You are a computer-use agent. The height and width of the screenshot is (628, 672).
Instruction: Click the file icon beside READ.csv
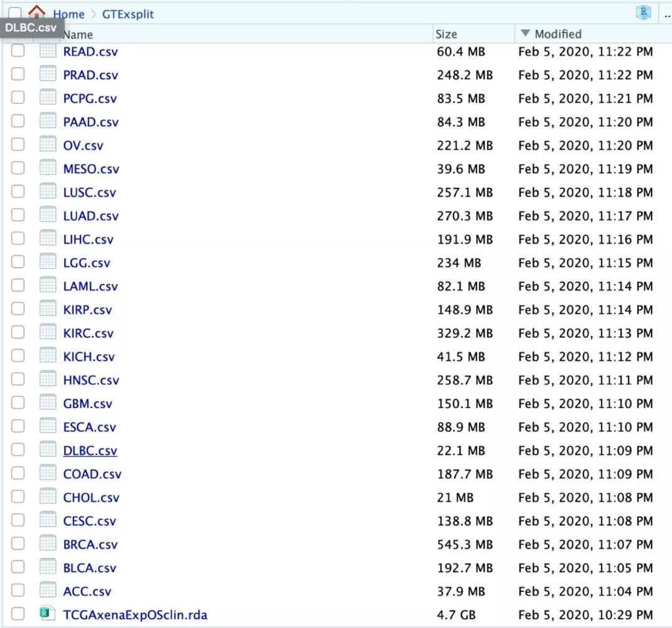[47, 50]
